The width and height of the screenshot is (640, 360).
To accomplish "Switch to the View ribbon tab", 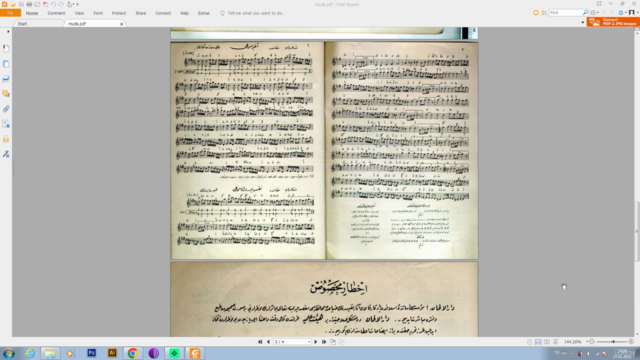I will tap(79, 13).
